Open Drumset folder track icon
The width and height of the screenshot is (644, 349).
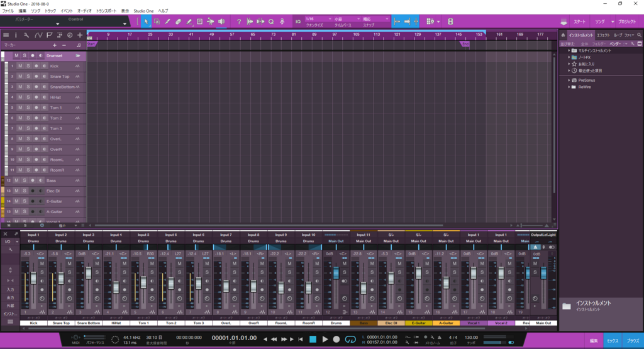point(77,55)
